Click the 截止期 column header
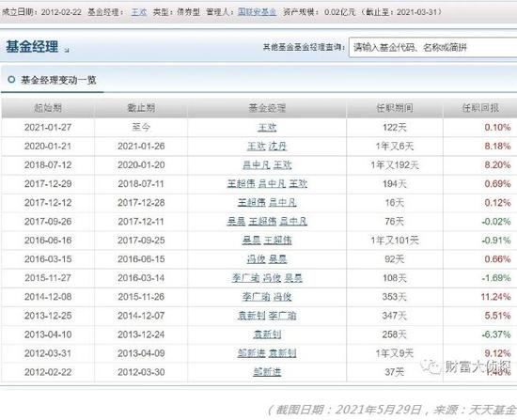 141,108
